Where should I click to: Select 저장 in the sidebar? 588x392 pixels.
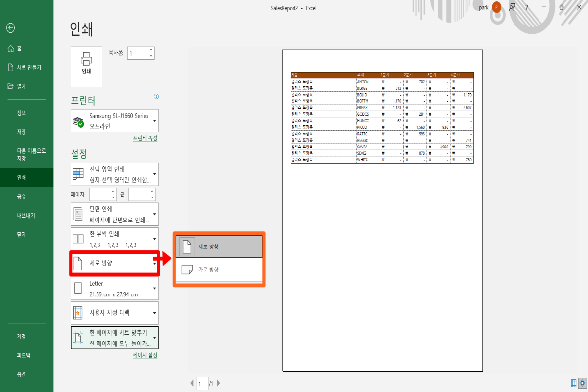pyautogui.click(x=26, y=132)
